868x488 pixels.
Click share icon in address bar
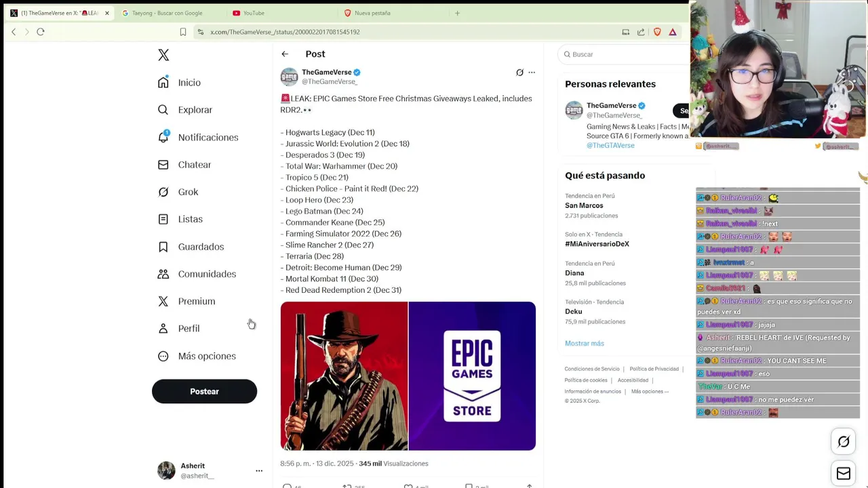tap(641, 32)
